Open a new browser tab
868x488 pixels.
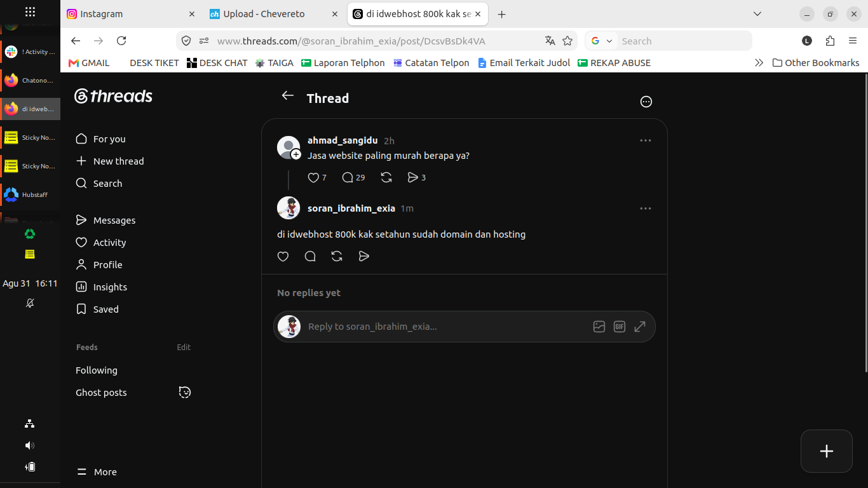click(501, 14)
